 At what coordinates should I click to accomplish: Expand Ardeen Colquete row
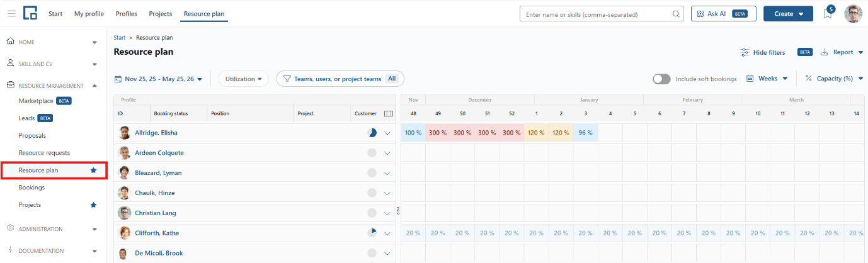(x=387, y=153)
